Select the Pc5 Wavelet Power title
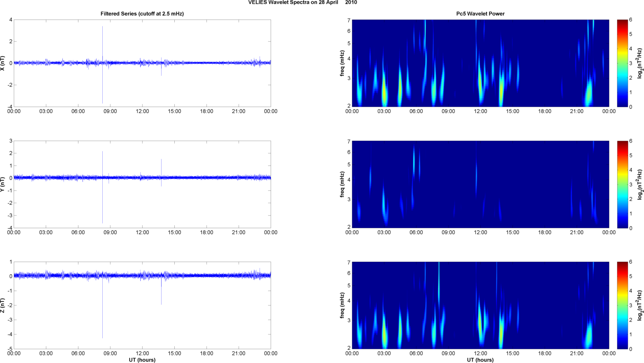Screen dimensions: 644x363 (480, 14)
